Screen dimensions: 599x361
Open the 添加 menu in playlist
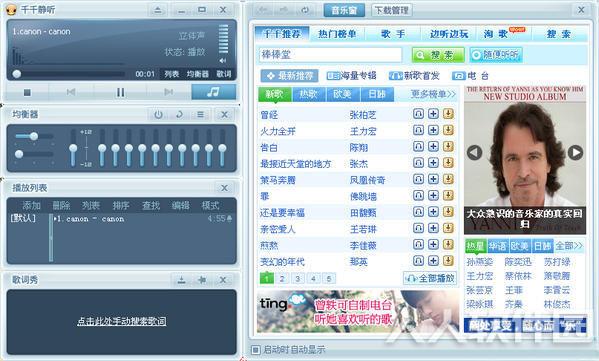point(31,206)
